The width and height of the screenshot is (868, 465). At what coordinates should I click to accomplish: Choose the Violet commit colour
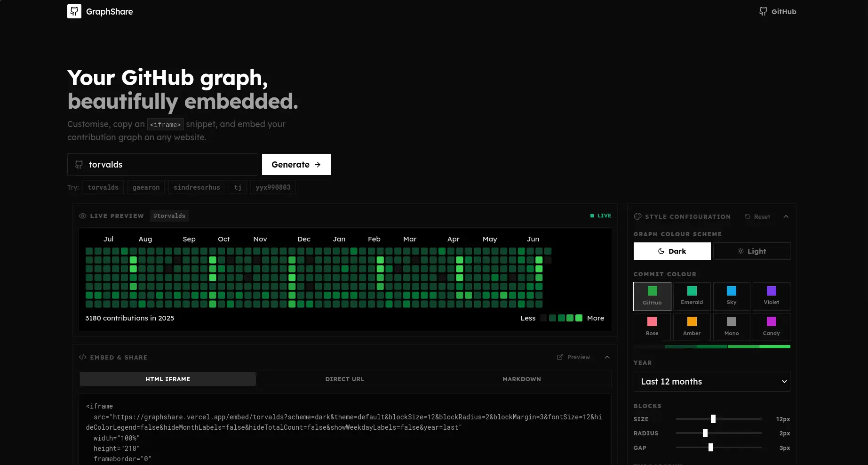coord(772,296)
